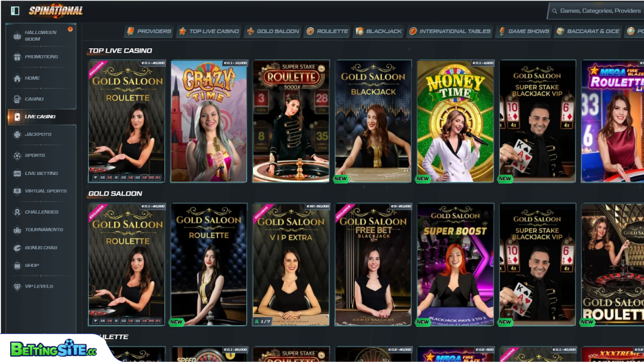Click the Bonus Crab icon
This screenshot has height=362, width=644.
[x=18, y=247]
